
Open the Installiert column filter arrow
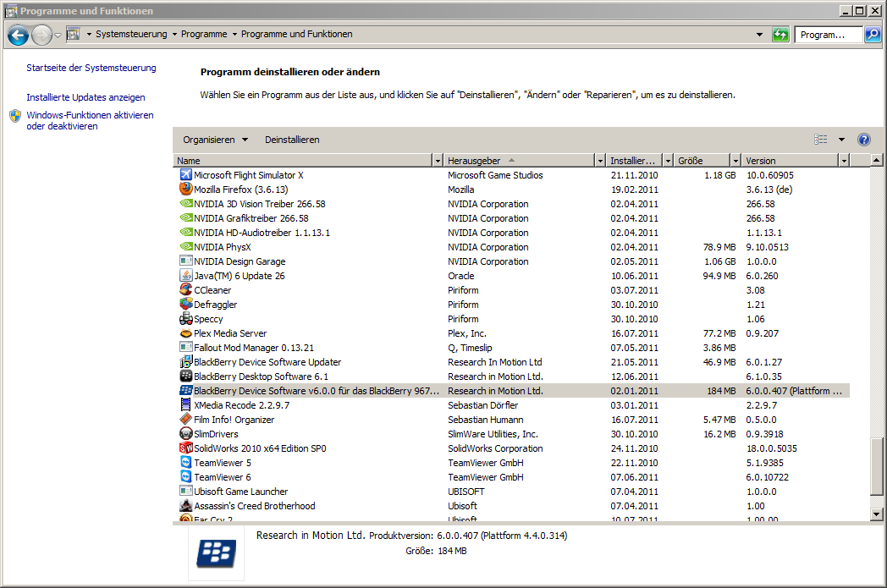(668, 161)
